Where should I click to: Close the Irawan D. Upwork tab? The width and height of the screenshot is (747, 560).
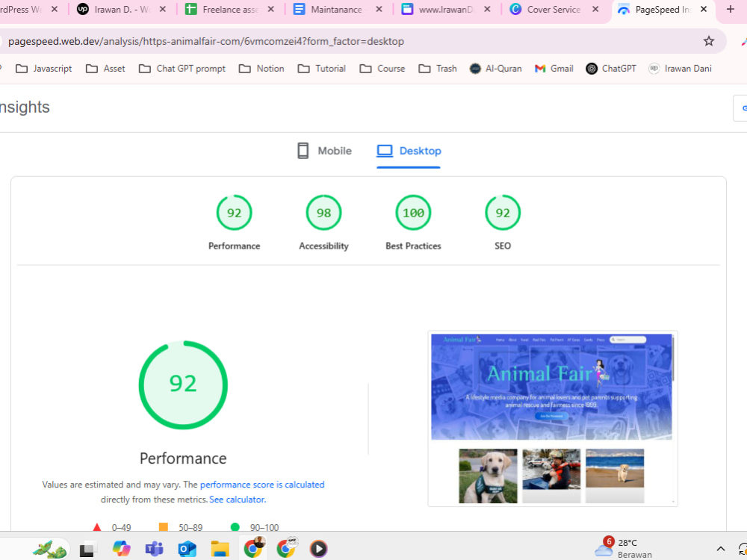click(x=162, y=9)
